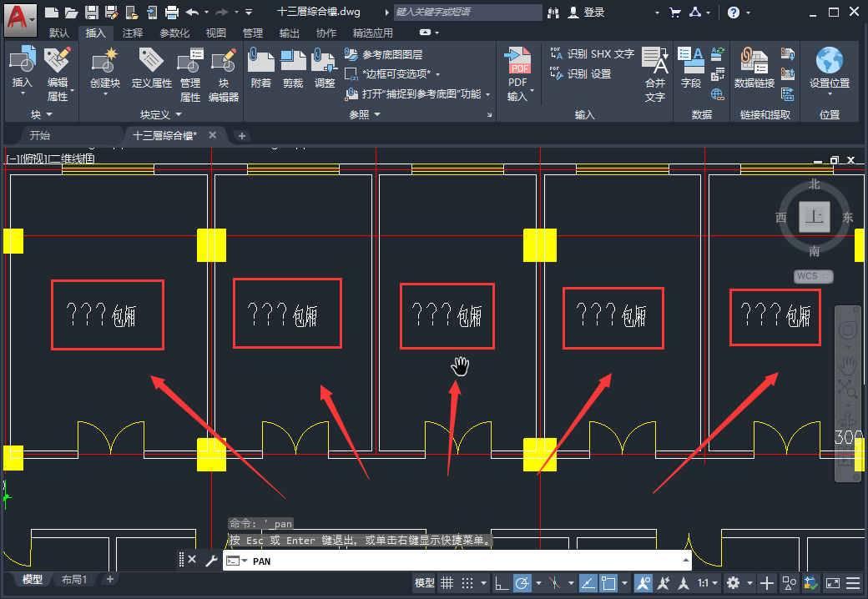Viewport: 868px width, 599px height.
Task: Switch to the 注释 ribbon tab
Action: point(133,33)
